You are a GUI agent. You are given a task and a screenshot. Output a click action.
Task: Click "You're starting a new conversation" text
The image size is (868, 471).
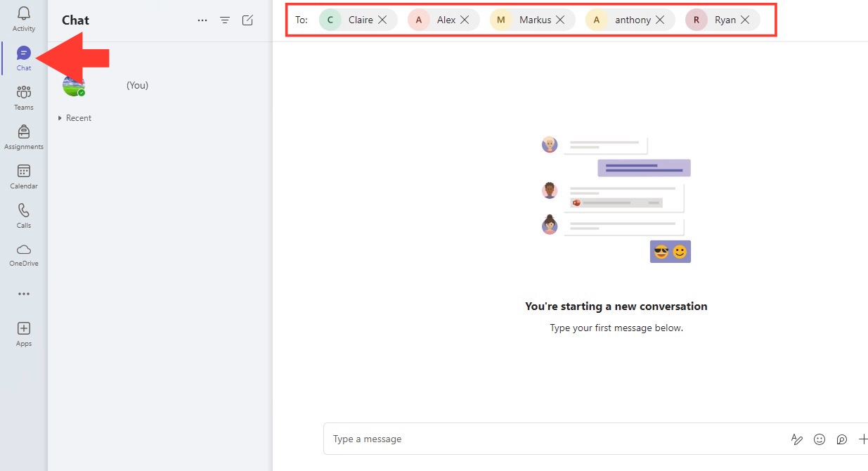click(616, 307)
